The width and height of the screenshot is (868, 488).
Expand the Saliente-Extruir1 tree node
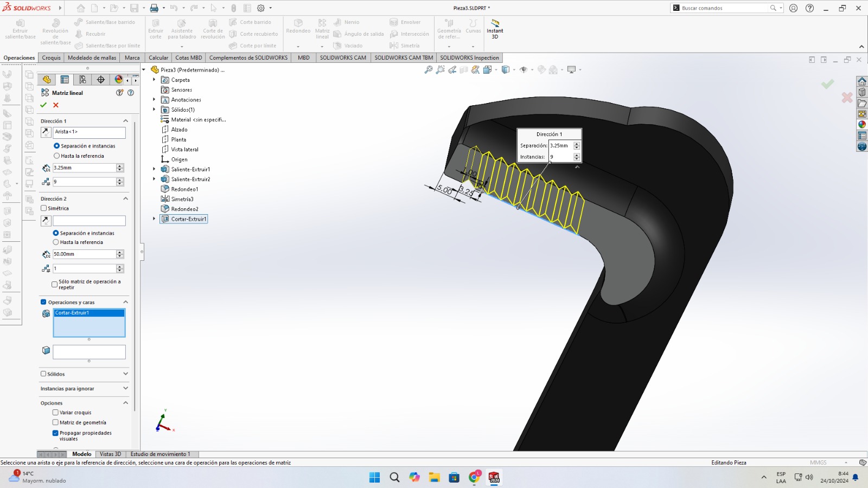[x=154, y=169]
